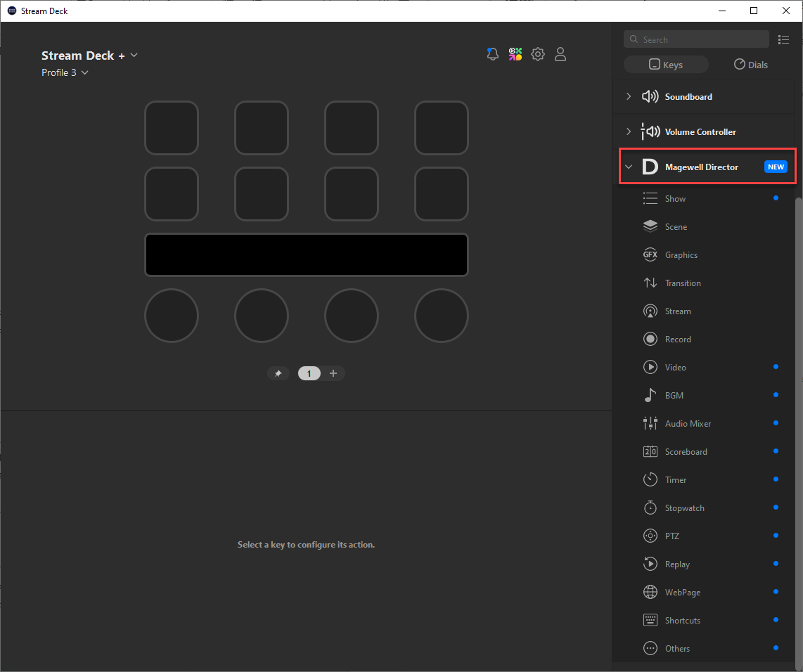The width and height of the screenshot is (803, 672).
Task: Click the Soundboard speaker icon
Action: tap(650, 96)
